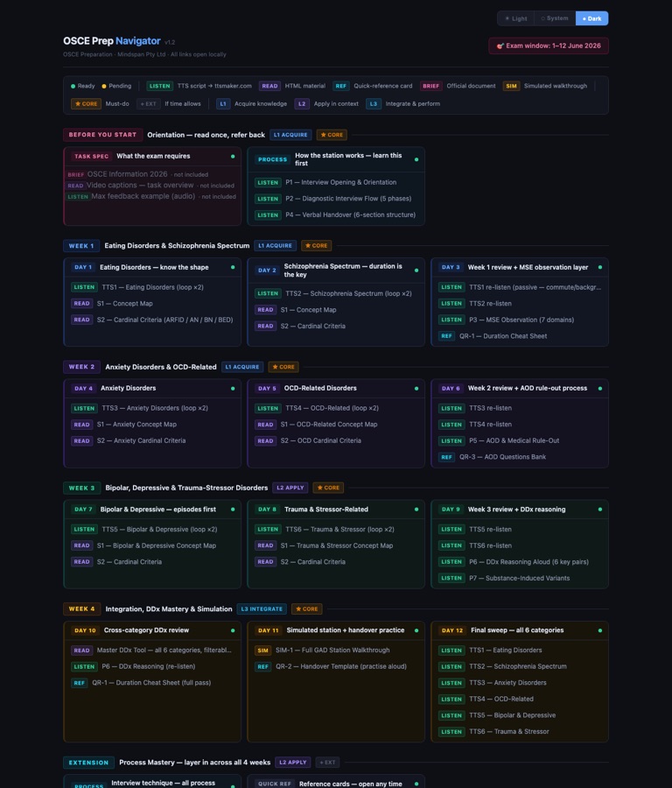
Task: Click REF badge for QR-1 Duration Cheat Sheet in Day 3
Action: 446,336
